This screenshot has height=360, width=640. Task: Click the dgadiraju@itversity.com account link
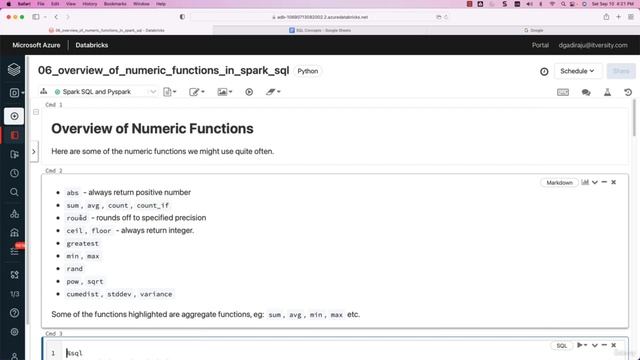(x=593, y=45)
